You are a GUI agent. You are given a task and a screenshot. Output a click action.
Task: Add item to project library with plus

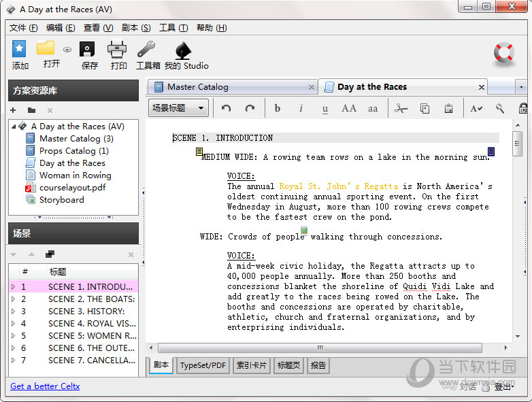tap(13, 110)
